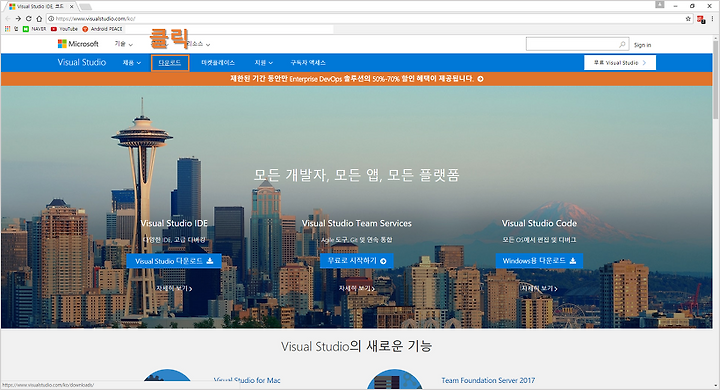Click the Visual Studio 다운로드 button
720x390 pixels.
pyautogui.click(x=174, y=261)
